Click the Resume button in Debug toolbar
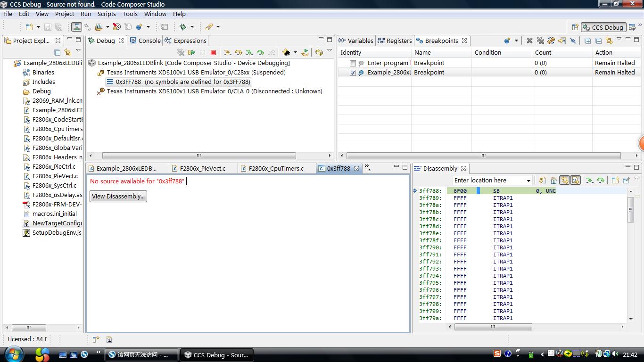The width and height of the screenshot is (644, 362). pyautogui.click(x=192, y=52)
